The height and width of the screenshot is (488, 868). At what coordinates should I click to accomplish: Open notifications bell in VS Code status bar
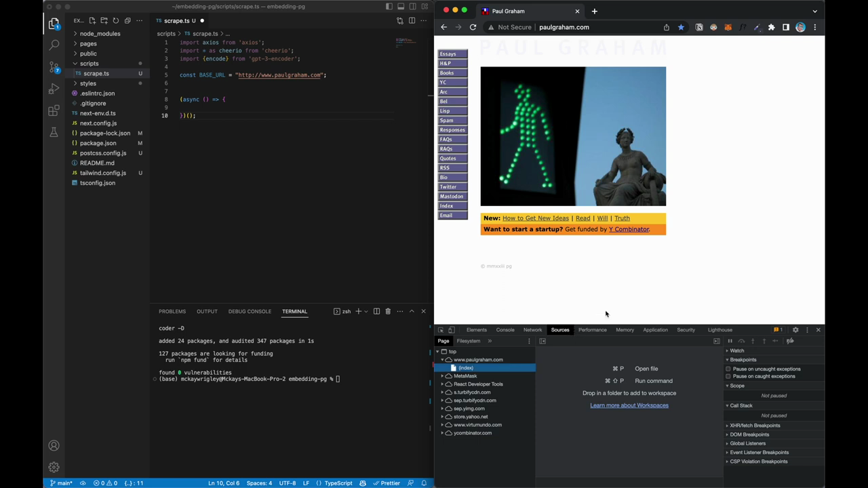(424, 483)
